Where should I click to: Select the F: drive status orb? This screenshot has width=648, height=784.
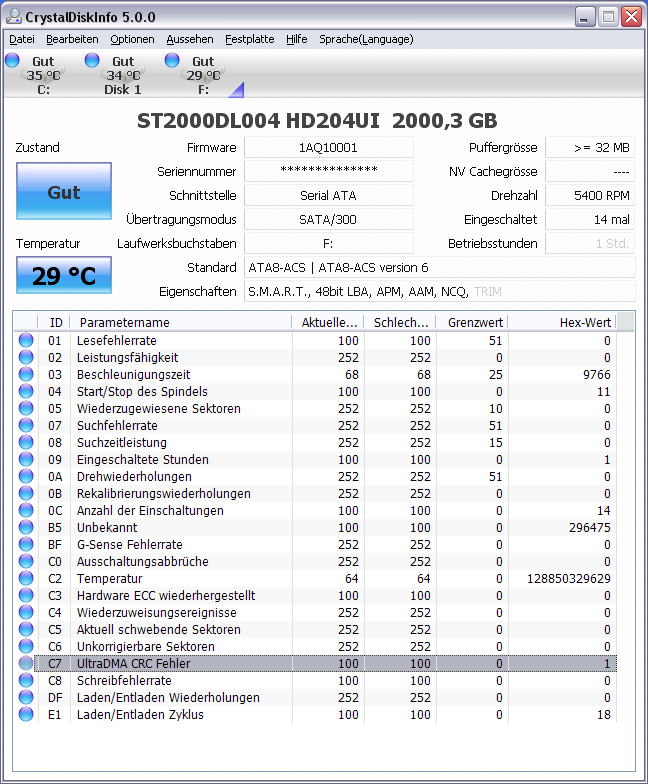[172, 60]
